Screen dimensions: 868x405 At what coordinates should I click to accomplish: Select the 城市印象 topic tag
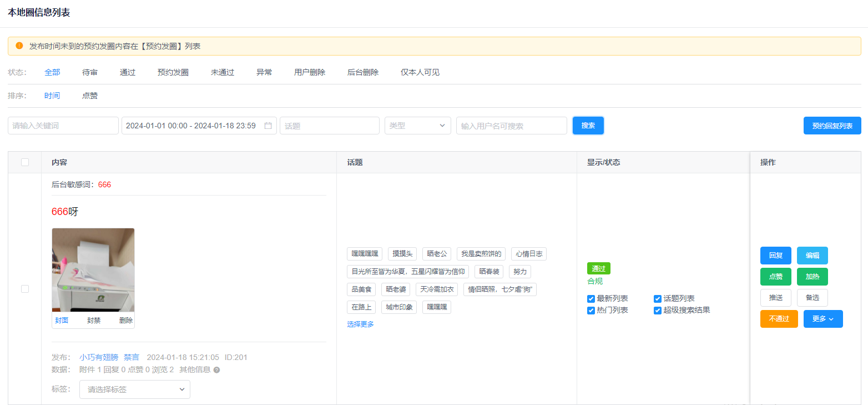tap(399, 307)
